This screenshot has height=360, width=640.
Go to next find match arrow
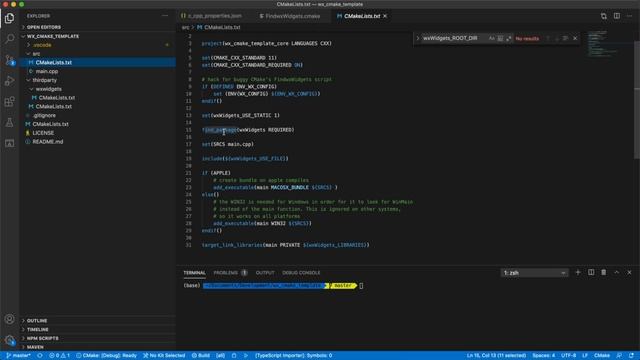[557, 38]
